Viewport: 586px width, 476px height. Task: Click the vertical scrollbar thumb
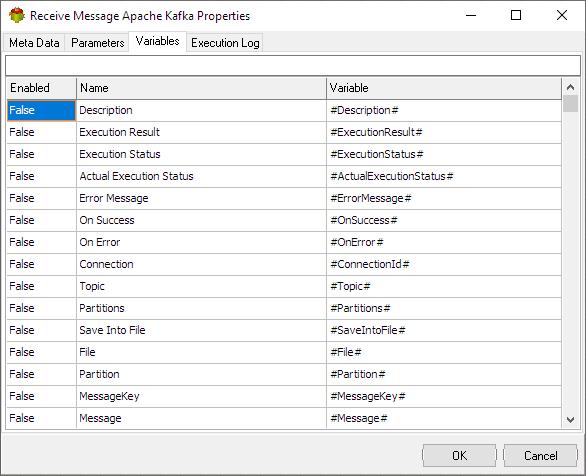coord(570,104)
